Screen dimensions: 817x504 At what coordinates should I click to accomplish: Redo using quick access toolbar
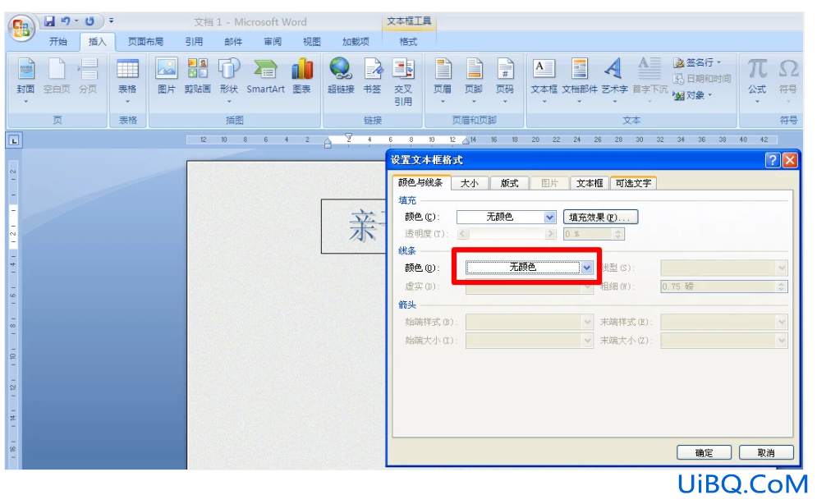90,21
